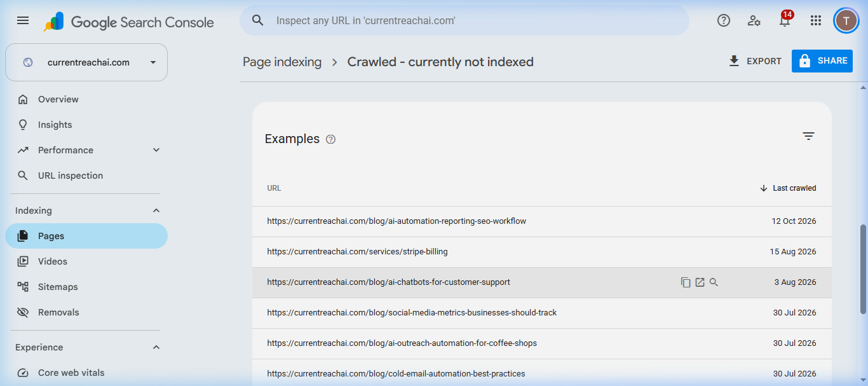Click the search magnifier in URL bar
This screenshot has width=868, height=386.
[x=257, y=20]
